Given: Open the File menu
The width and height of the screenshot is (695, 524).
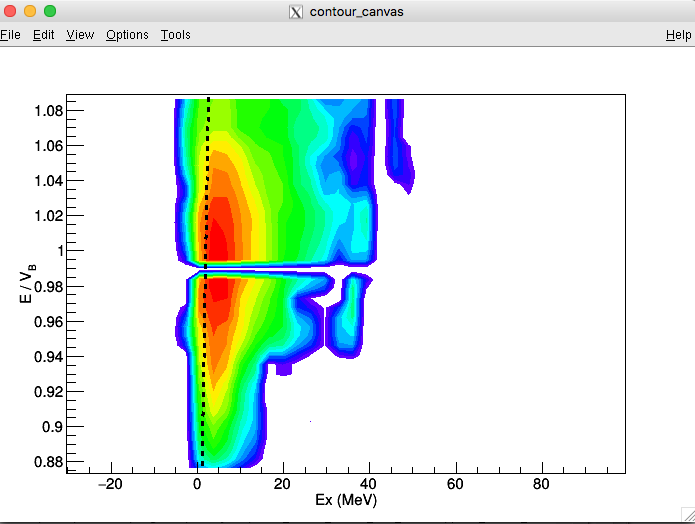Looking at the screenshot, I should [10, 35].
